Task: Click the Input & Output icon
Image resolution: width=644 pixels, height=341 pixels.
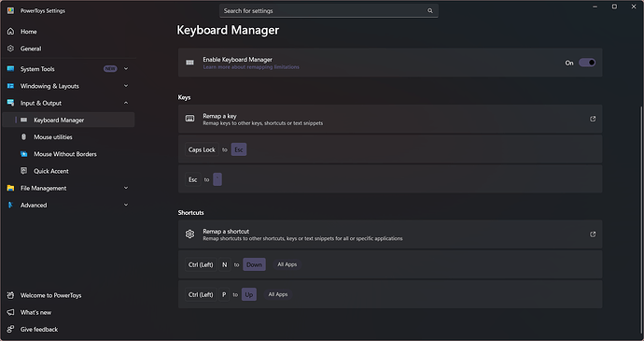Action: [10, 103]
